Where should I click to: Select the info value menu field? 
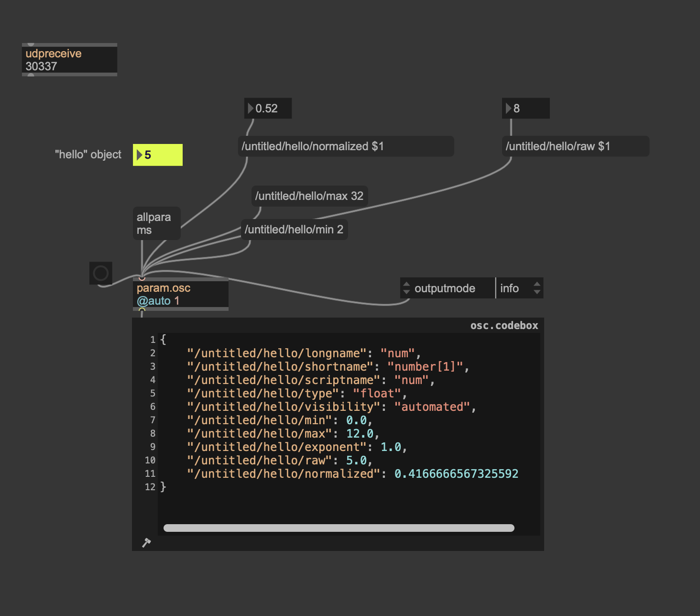click(513, 288)
